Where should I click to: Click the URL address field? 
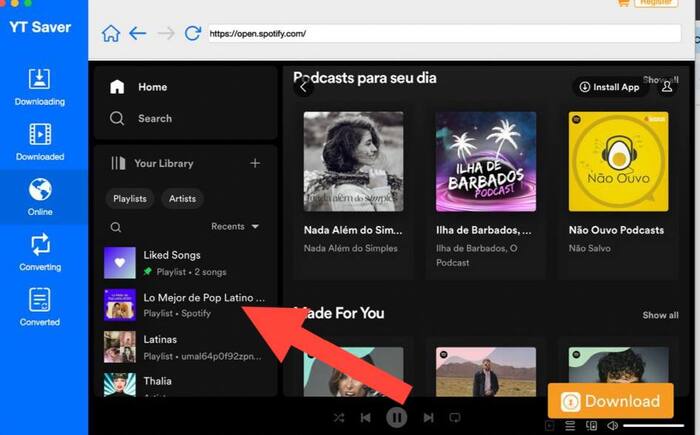click(444, 33)
